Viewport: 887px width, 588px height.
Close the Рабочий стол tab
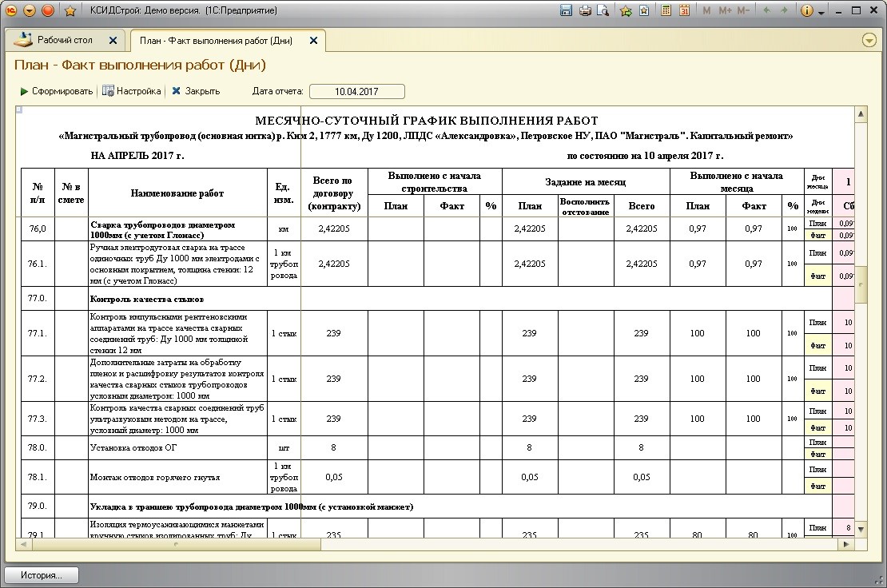tap(113, 40)
